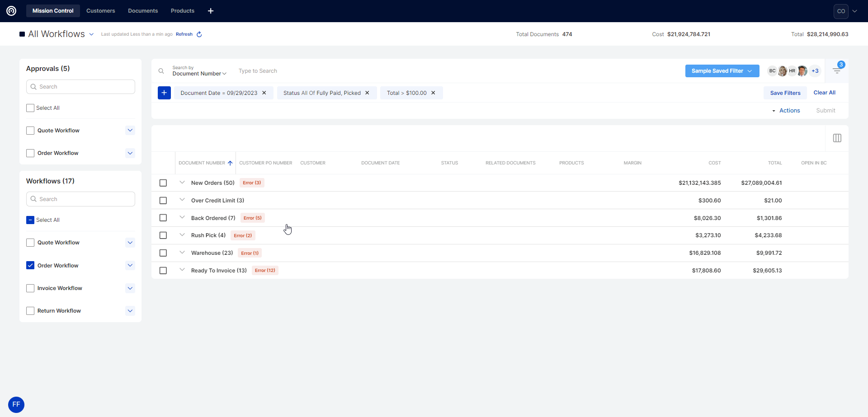
Task: Select the New Orders row checkbox
Action: click(163, 183)
